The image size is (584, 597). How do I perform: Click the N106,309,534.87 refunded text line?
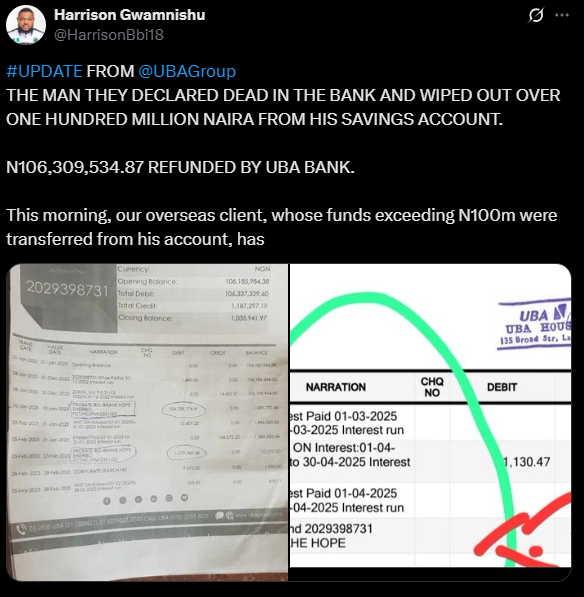180,167
